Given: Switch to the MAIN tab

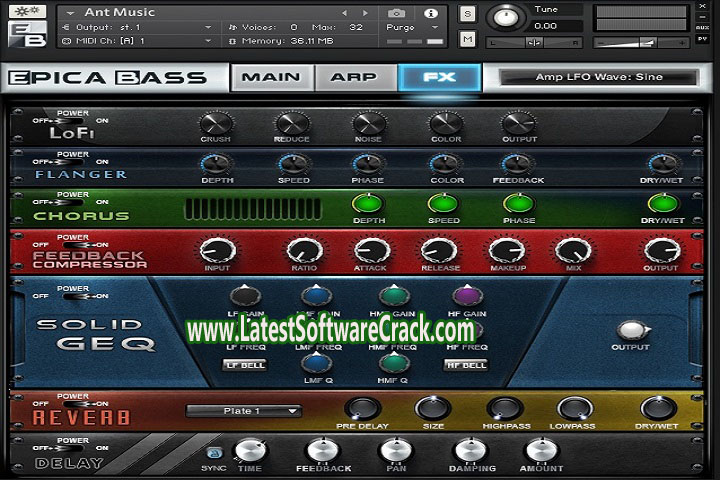Looking at the screenshot, I should 271,77.
